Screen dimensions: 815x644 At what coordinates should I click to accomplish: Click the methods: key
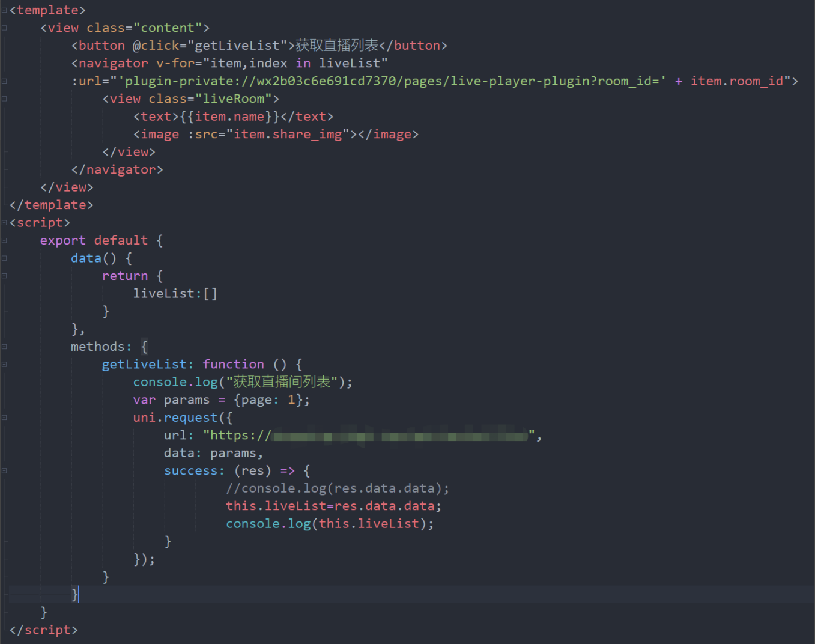pyautogui.click(x=101, y=347)
